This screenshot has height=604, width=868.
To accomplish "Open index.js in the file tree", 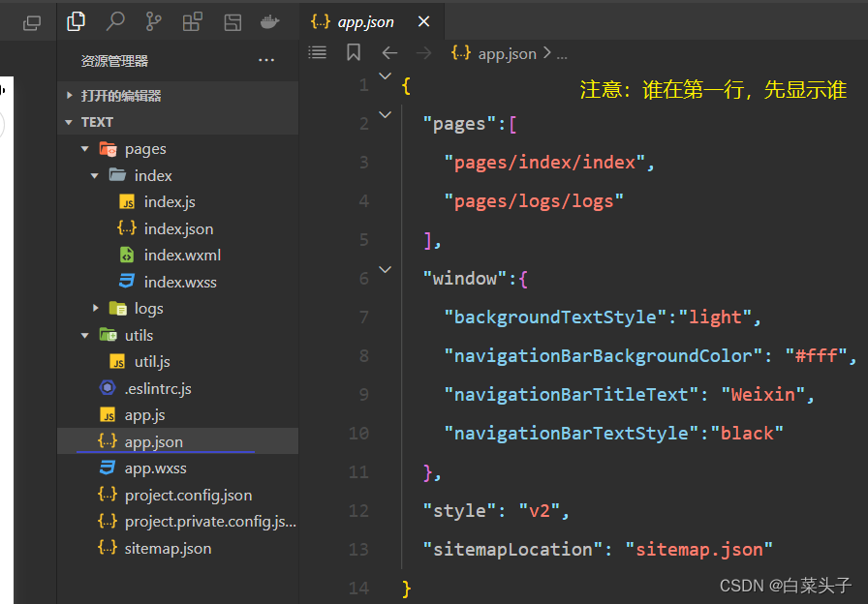I will 170,202.
